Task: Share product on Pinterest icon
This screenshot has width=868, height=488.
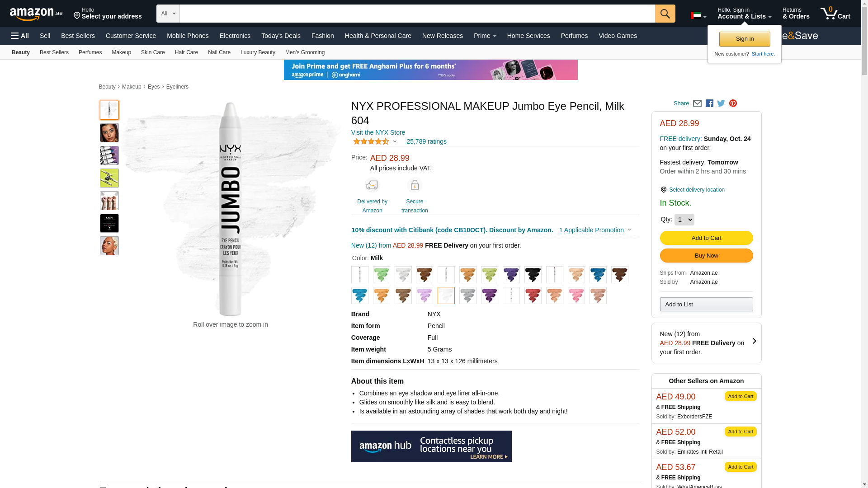Action: [x=733, y=103]
